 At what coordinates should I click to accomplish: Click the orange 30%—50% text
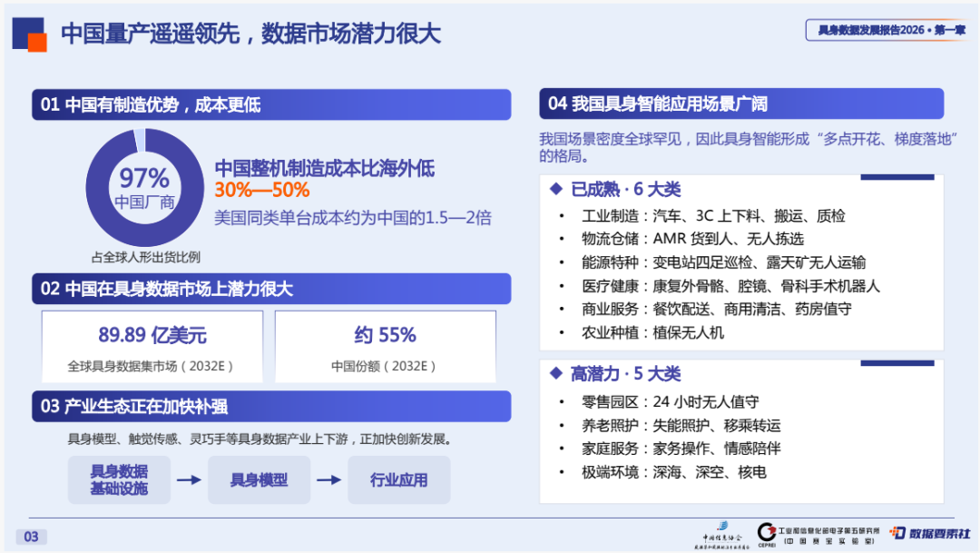coord(262,190)
